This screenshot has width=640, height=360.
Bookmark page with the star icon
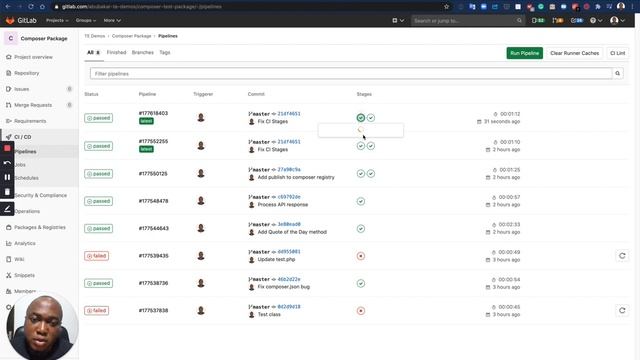[x=446, y=7]
